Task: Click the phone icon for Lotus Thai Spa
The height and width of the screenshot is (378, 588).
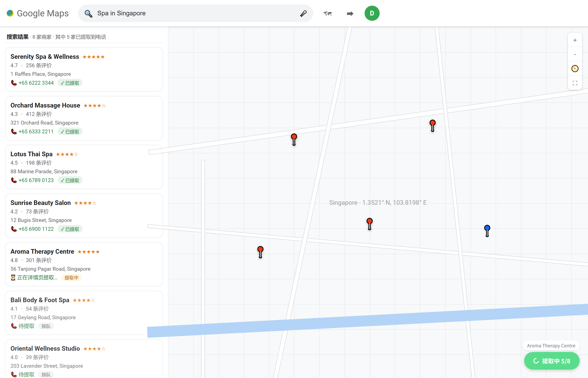Action: click(14, 180)
